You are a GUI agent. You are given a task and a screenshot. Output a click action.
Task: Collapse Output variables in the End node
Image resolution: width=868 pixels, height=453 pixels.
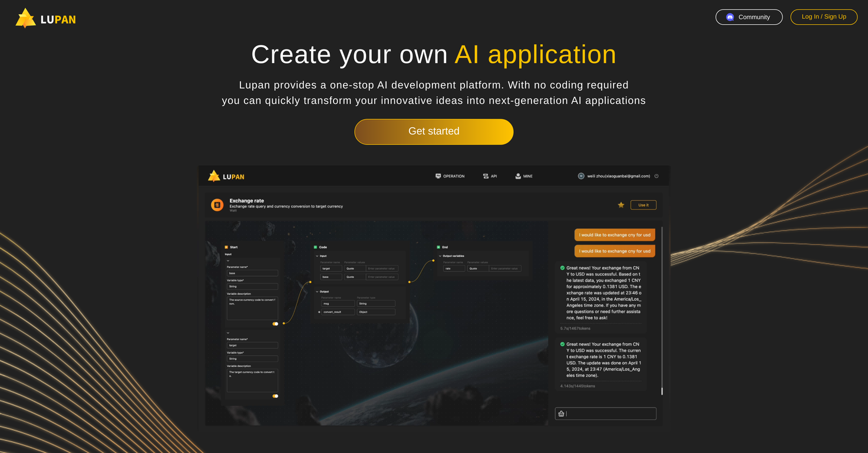[440, 256]
